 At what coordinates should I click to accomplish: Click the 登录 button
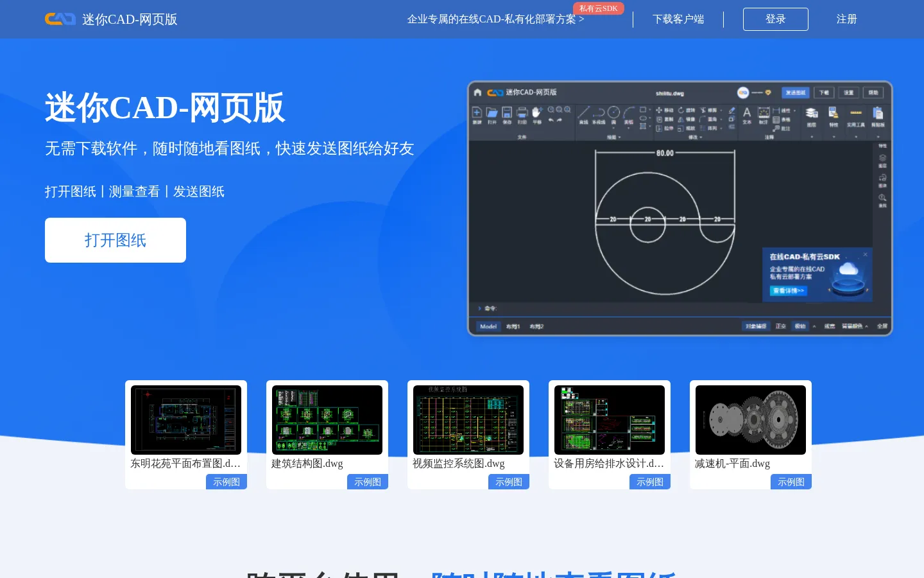click(x=775, y=19)
